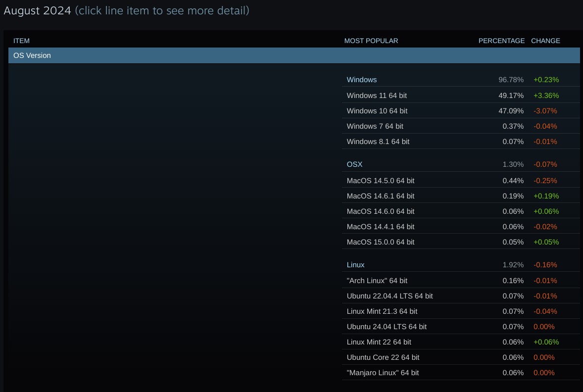Select MacOS 15.0.0 64 bit row
The image size is (583, 392).
pos(461,242)
